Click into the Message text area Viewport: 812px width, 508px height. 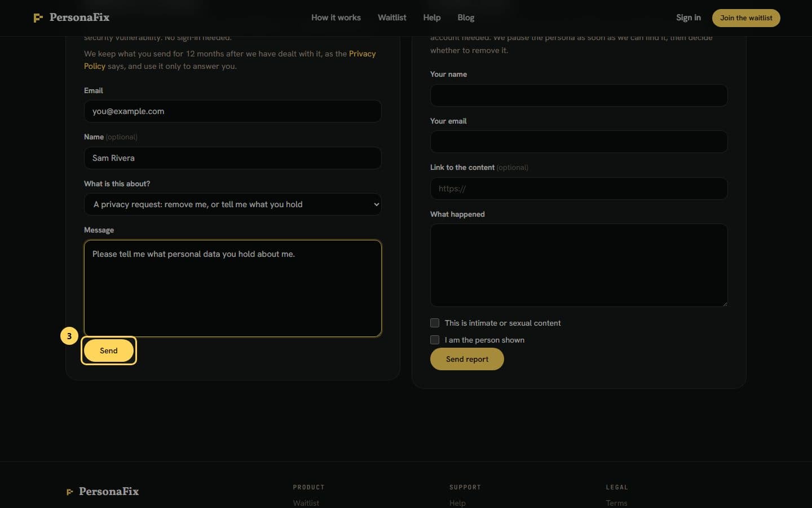point(233,288)
